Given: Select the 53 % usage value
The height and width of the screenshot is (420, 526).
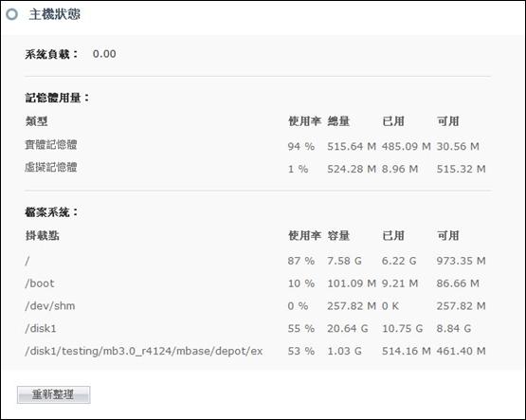Looking at the screenshot, I should coord(300,351).
